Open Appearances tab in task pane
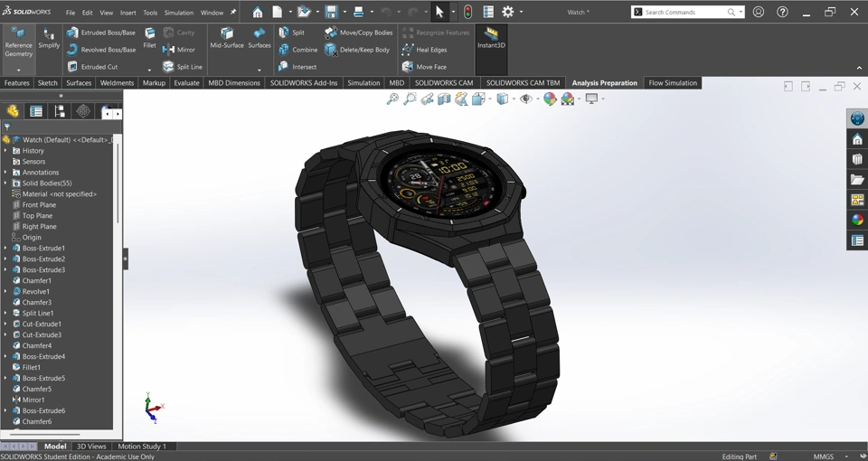868x461 pixels. click(857, 221)
